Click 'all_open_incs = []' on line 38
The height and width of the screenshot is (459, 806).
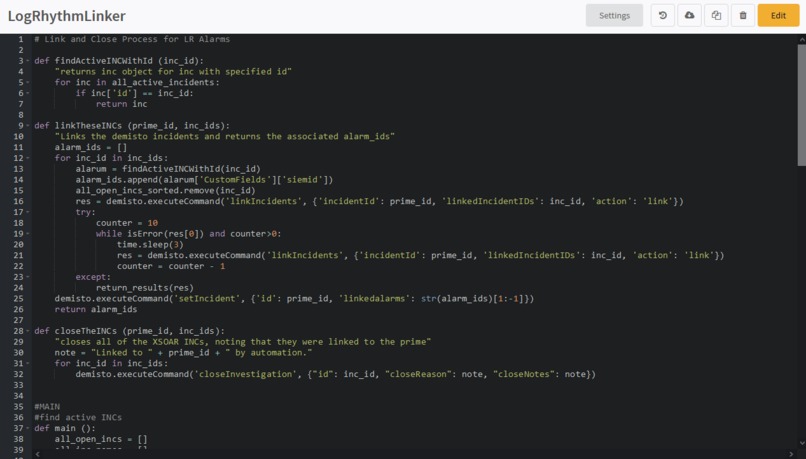101,438
